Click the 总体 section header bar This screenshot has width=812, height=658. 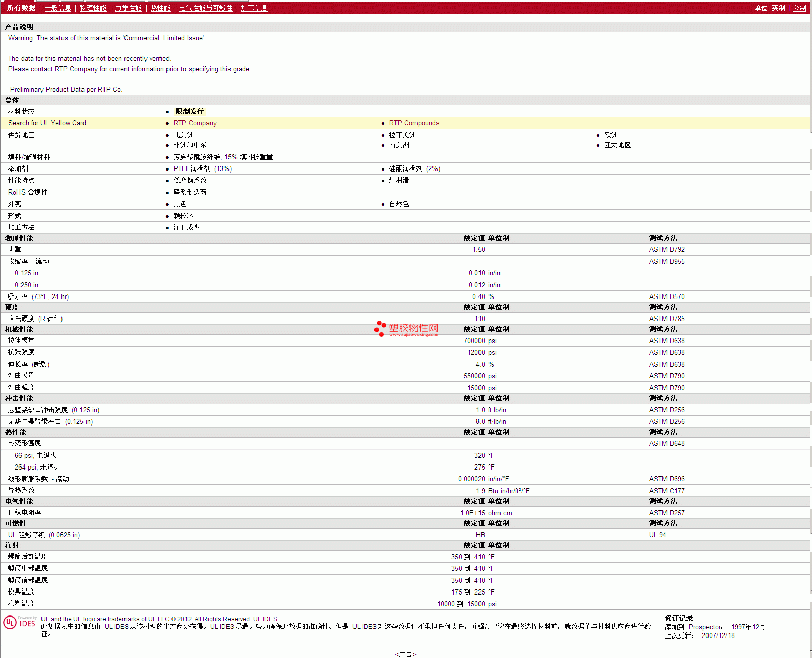[x=12, y=100]
